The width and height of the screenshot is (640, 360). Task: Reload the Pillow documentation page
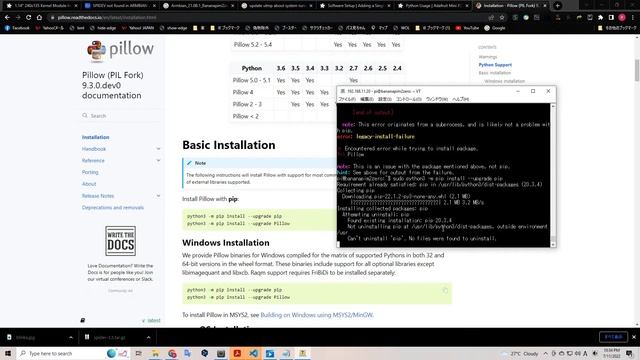(x=29, y=18)
